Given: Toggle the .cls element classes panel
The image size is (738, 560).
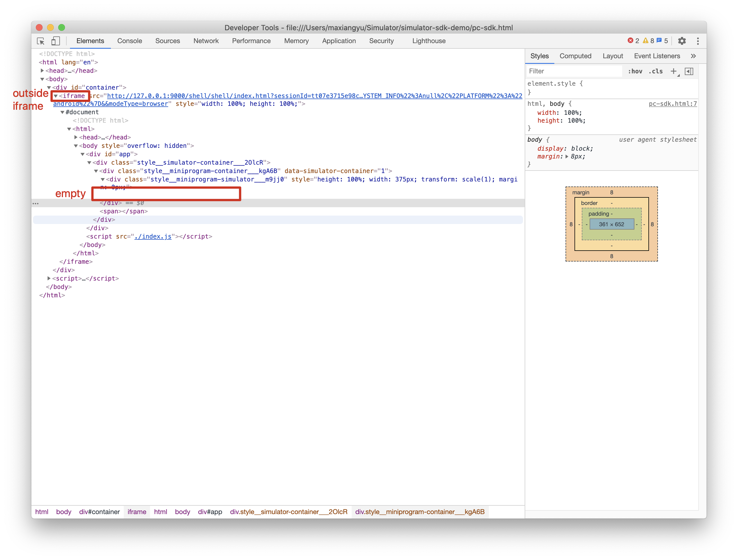Looking at the screenshot, I should click(x=656, y=71).
